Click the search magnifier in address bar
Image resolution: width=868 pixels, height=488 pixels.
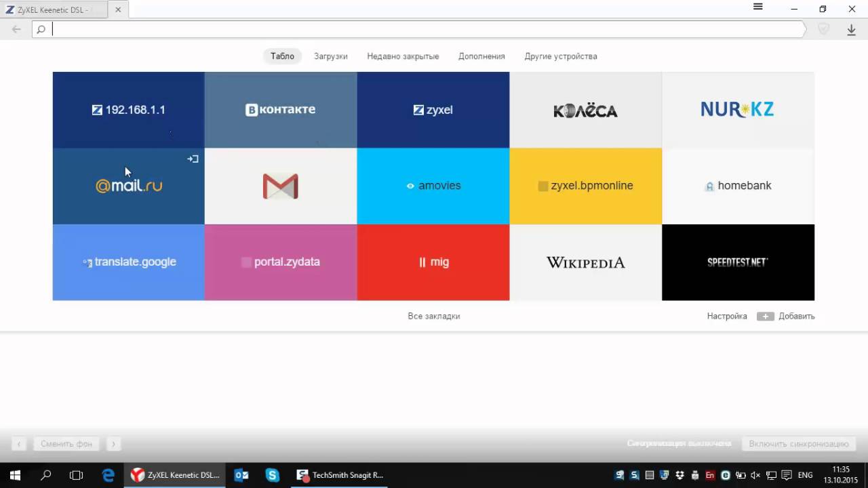pos(41,29)
